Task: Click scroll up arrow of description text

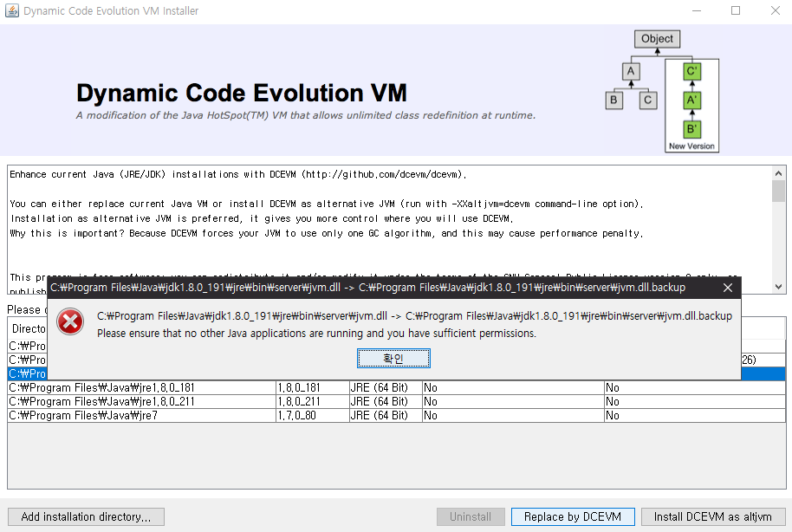Action: coord(778,173)
